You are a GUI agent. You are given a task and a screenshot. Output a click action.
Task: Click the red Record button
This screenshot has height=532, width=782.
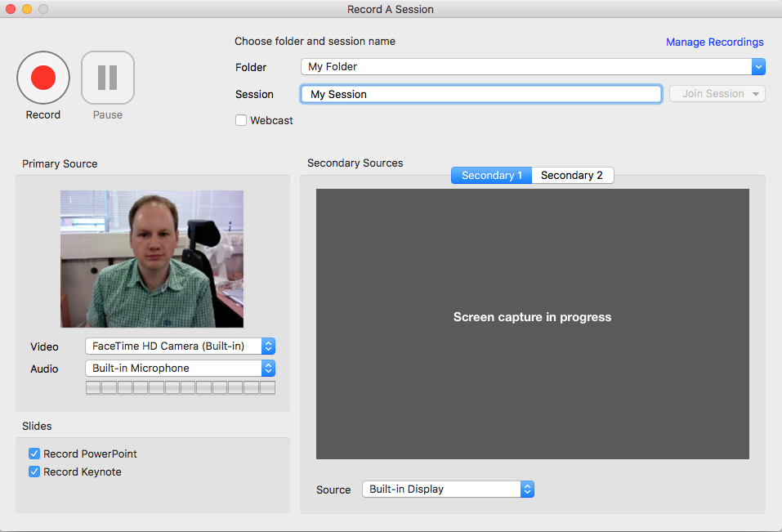coord(43,78)
